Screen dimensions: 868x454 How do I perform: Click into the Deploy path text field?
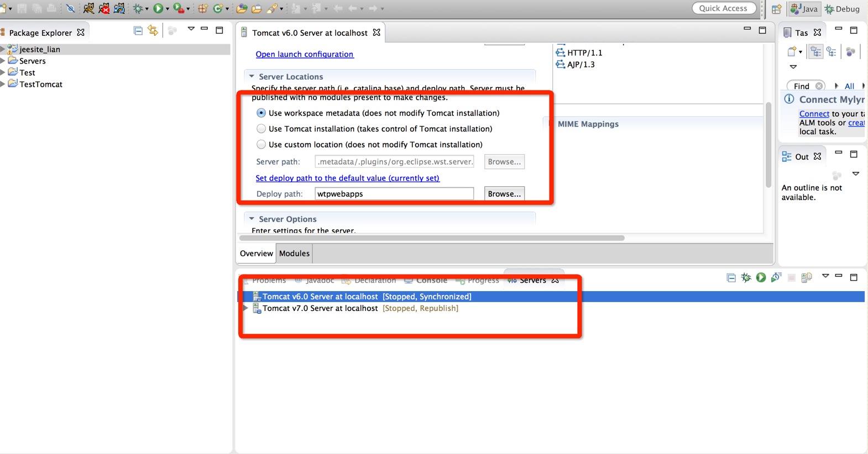pyautogui.click(x=394, y=194)
